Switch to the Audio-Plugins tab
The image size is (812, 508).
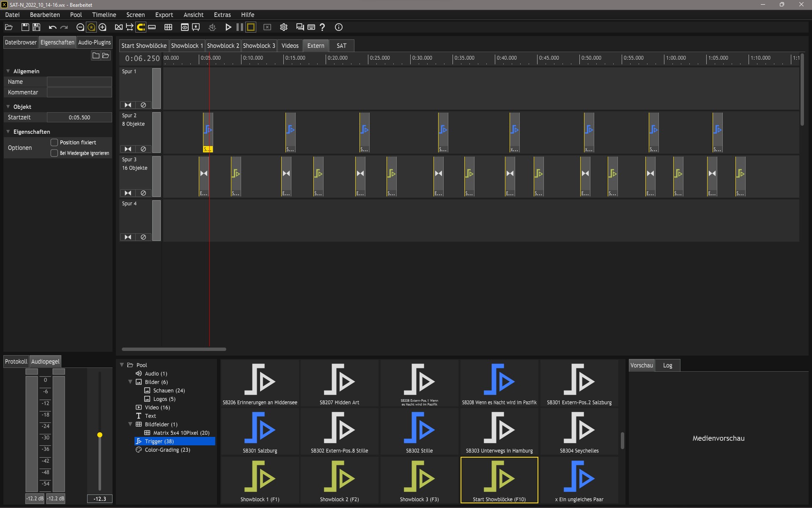pyautogui.click(x=94, y=42)
